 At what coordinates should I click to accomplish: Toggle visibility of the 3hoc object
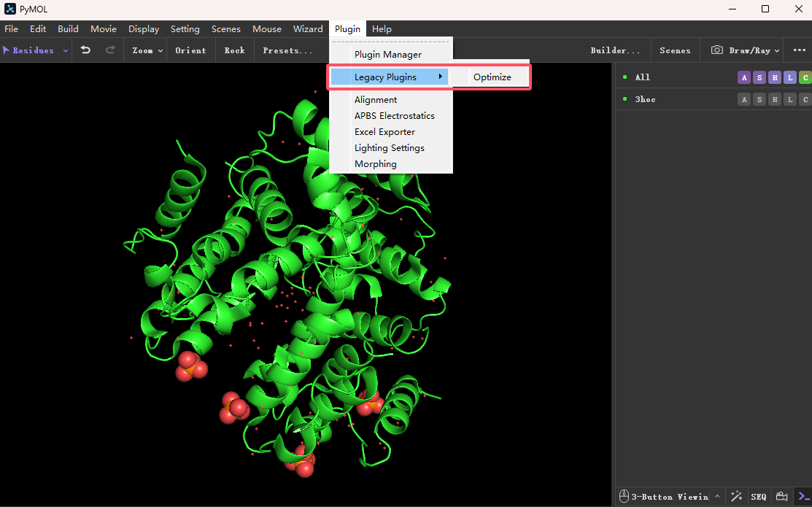(x=645, y=99)
